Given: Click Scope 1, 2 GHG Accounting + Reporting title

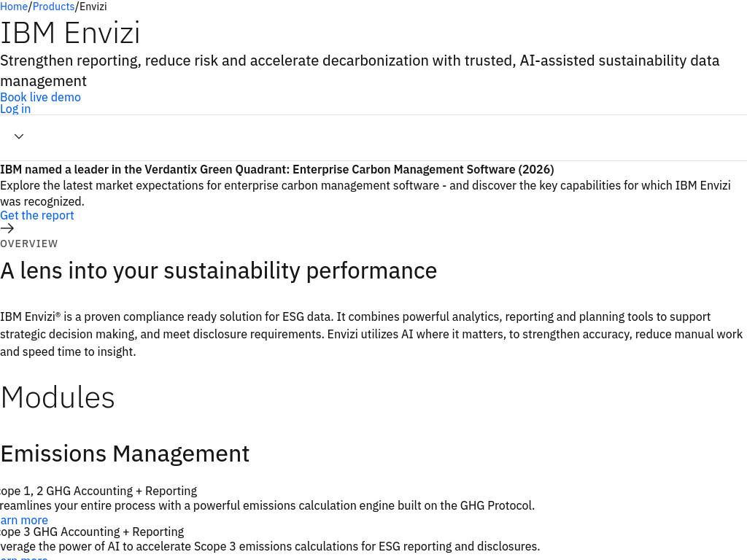Looking at the screenshot, I should click(x=98, y=491).
